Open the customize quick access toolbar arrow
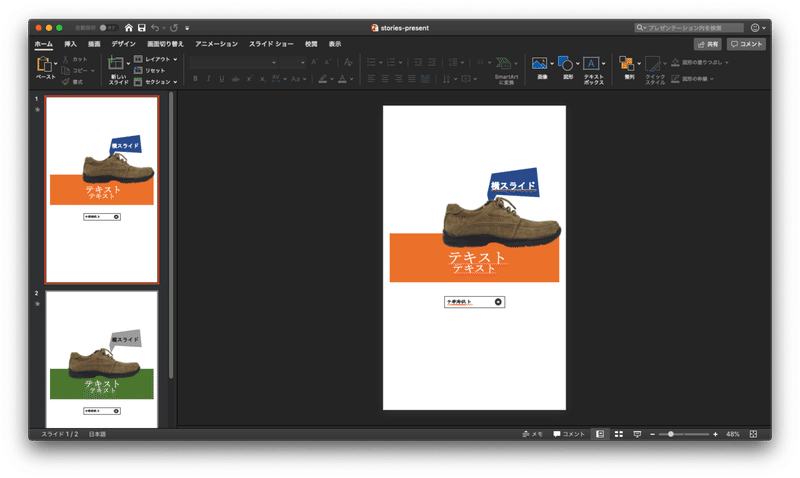The height and width of the screenshot is (478, 800). (x=187, y=28)
